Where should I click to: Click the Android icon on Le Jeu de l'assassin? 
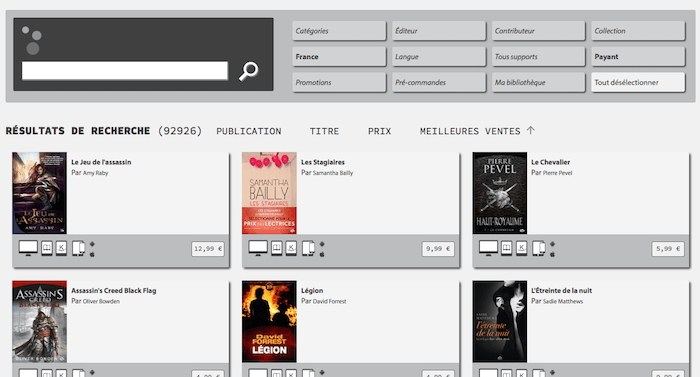[x=92, y=244]
